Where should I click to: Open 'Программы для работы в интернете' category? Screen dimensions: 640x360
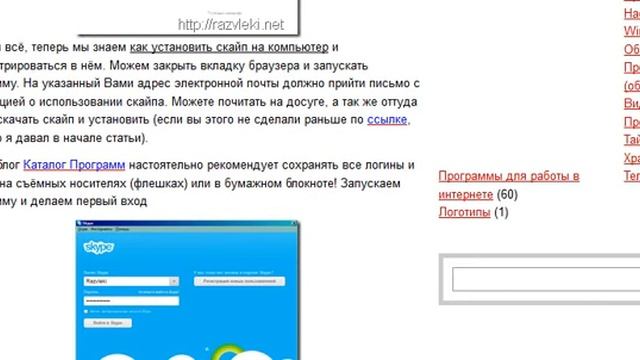[509, 185]
